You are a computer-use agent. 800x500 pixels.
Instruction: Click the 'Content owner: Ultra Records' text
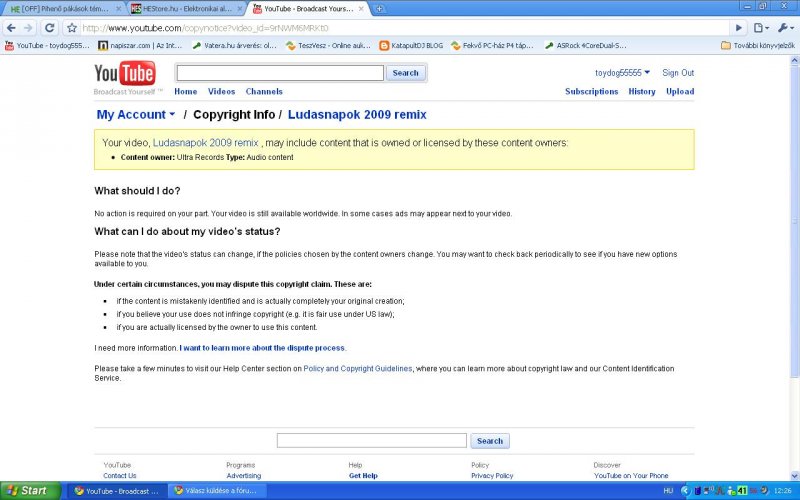point(172,157)
